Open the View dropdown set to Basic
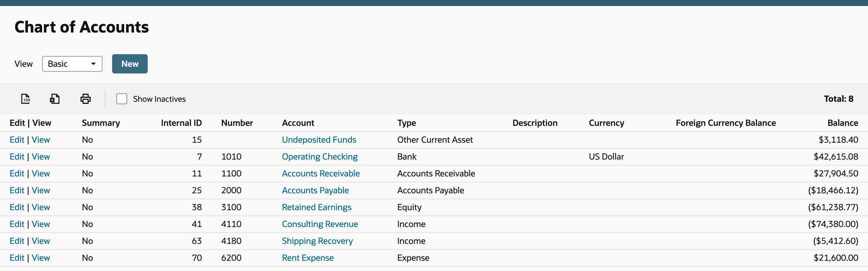 point(72,64)
